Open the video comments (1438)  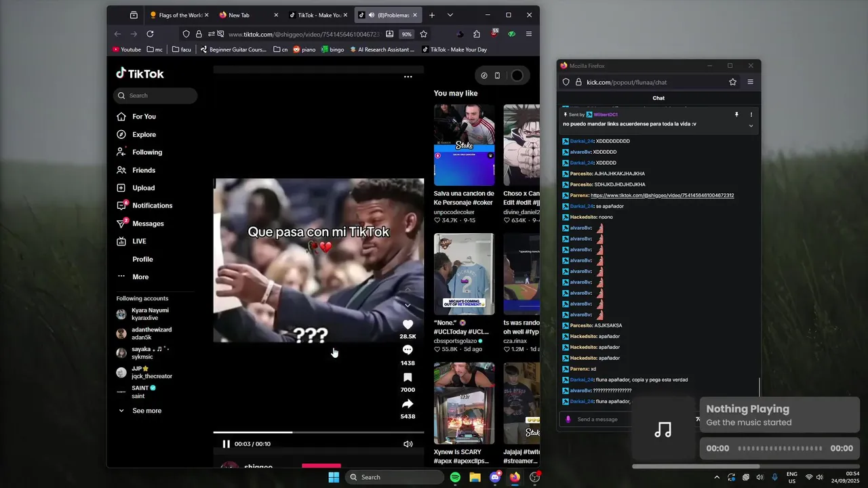(x=408, y=350)
